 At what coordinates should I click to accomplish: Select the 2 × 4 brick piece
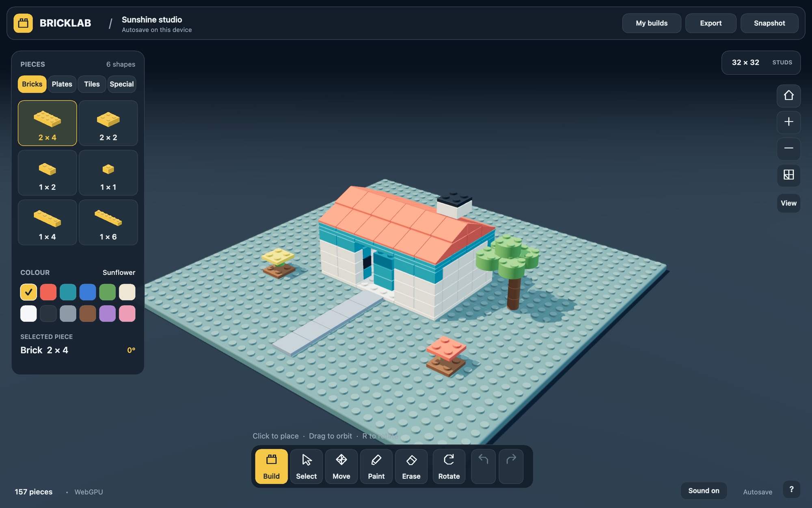point(47,123)
